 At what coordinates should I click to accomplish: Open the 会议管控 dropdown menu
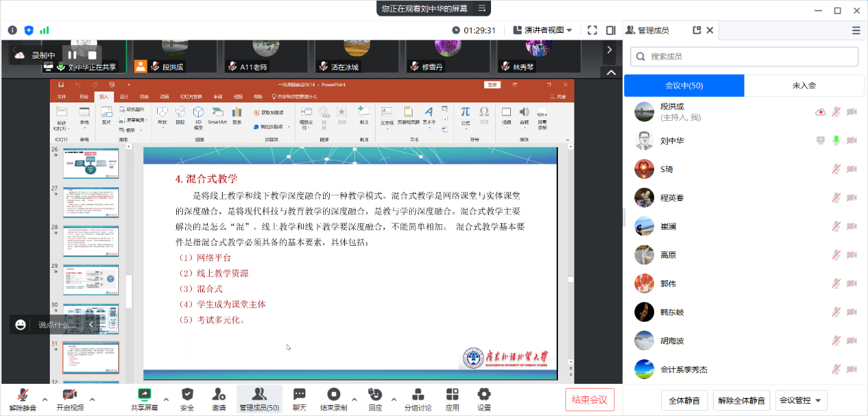tap(802, 400)
